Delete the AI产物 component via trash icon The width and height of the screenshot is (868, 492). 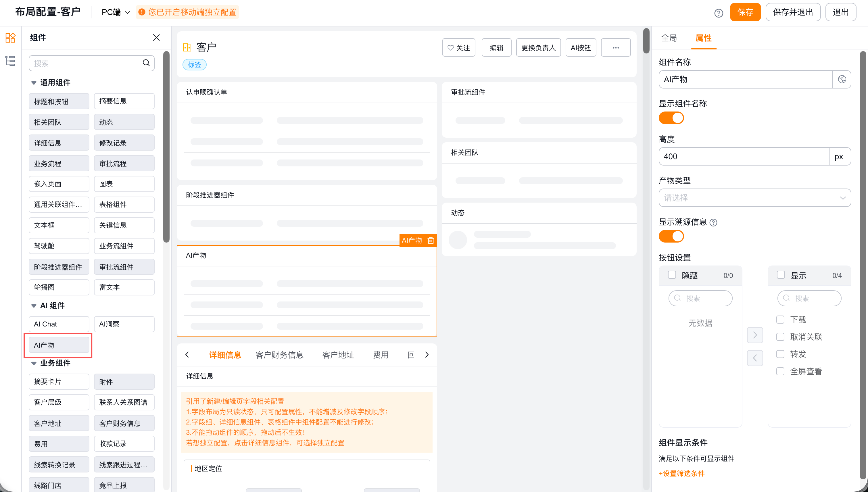tap(431, 240)
